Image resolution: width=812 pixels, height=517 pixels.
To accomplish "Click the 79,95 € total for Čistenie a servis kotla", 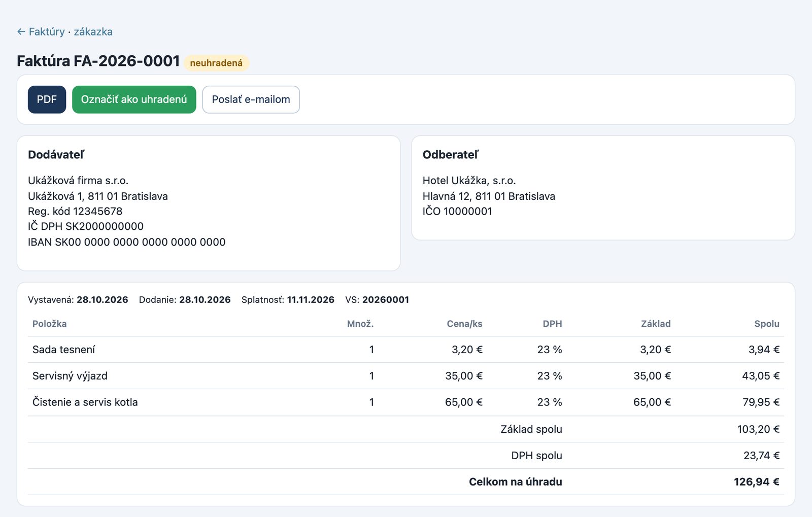I will coord(761,402).
